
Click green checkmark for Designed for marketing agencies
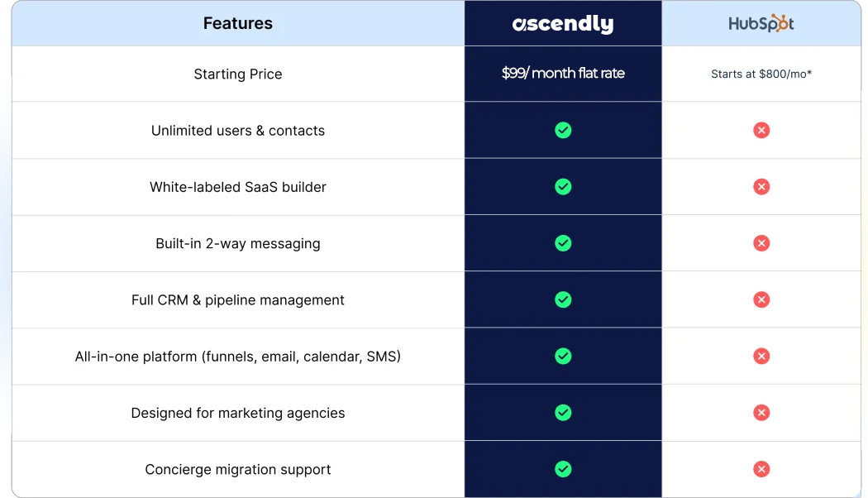[563, 412]
